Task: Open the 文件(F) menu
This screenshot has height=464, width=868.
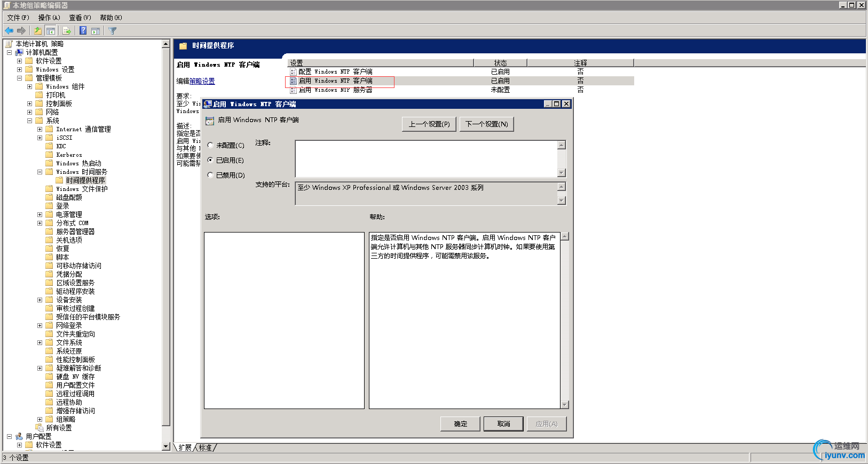Action: click(18, 18)
